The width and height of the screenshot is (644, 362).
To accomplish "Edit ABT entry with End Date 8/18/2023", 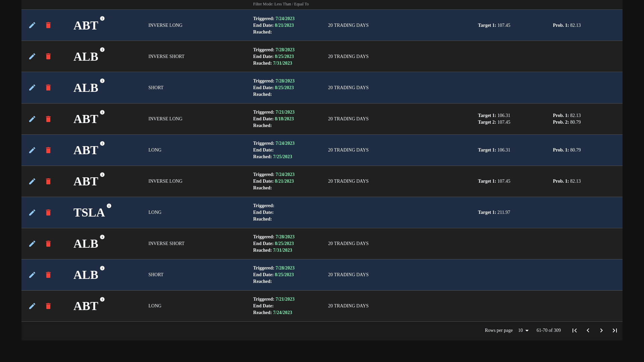I will pyautogui.click(x=32, y=119).
